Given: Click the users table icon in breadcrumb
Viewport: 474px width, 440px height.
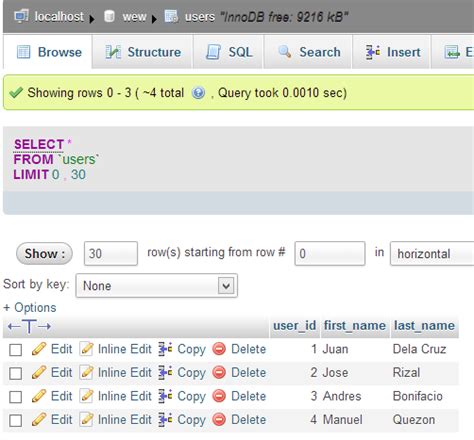Looking at the screenshot, I should (171, 16).
